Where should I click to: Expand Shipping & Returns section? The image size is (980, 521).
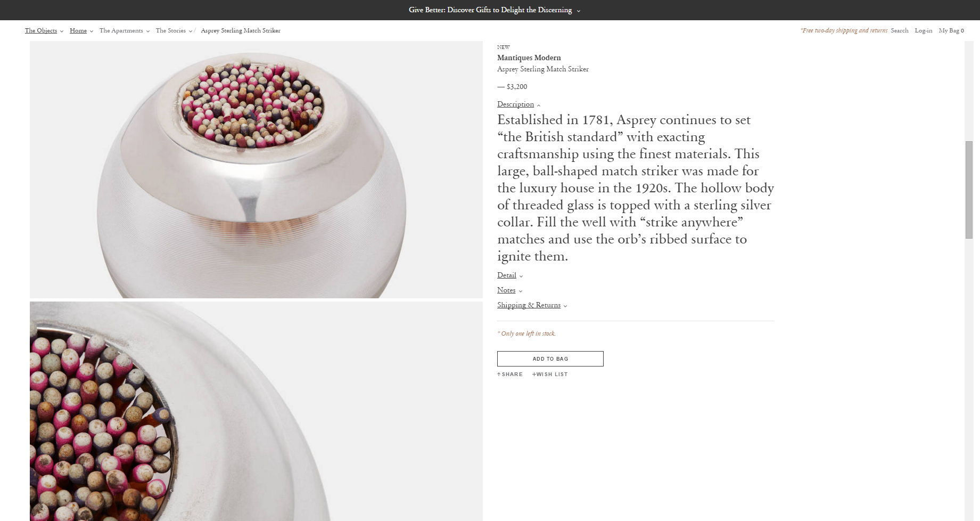529,305
